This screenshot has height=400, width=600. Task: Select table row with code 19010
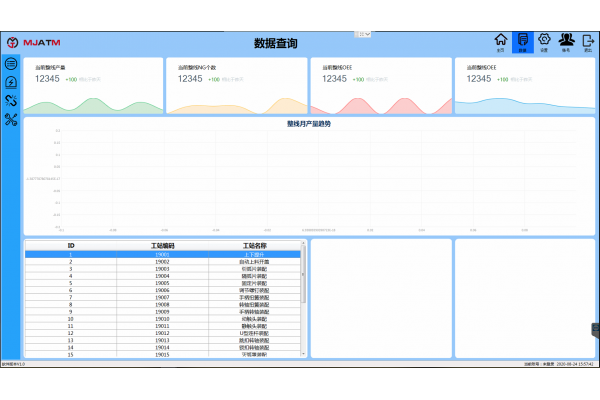click(x=163, y=319)
